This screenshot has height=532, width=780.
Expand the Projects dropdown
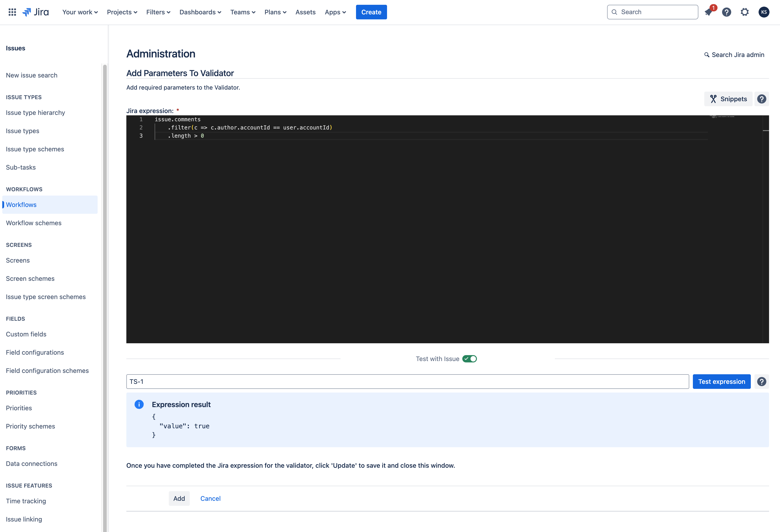pyautogui.click(x=122, y=12)
